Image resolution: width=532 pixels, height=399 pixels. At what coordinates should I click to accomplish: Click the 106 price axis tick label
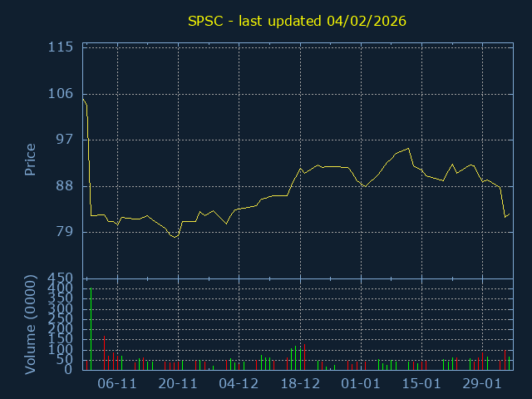click(x=60, y=94)
